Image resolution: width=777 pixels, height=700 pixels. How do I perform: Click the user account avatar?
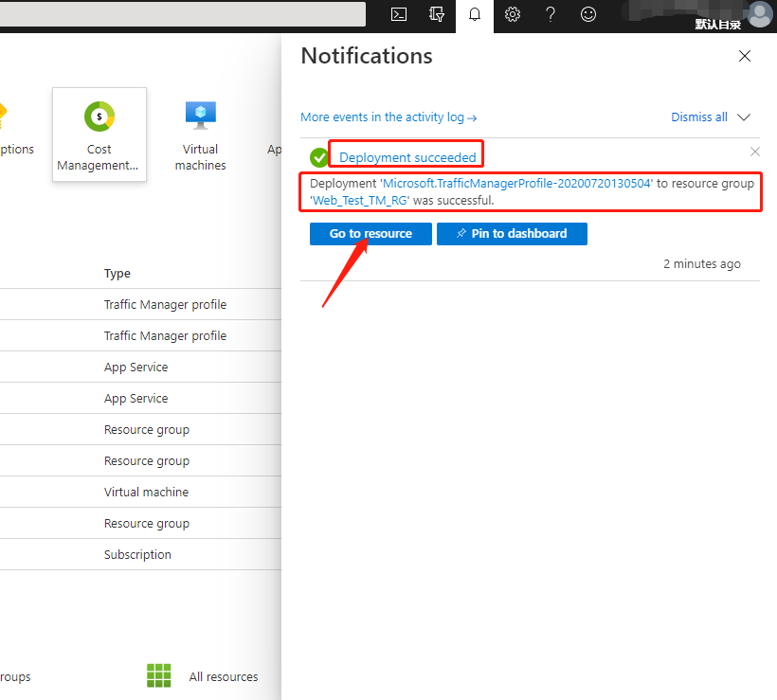click(x=760, y=14)
